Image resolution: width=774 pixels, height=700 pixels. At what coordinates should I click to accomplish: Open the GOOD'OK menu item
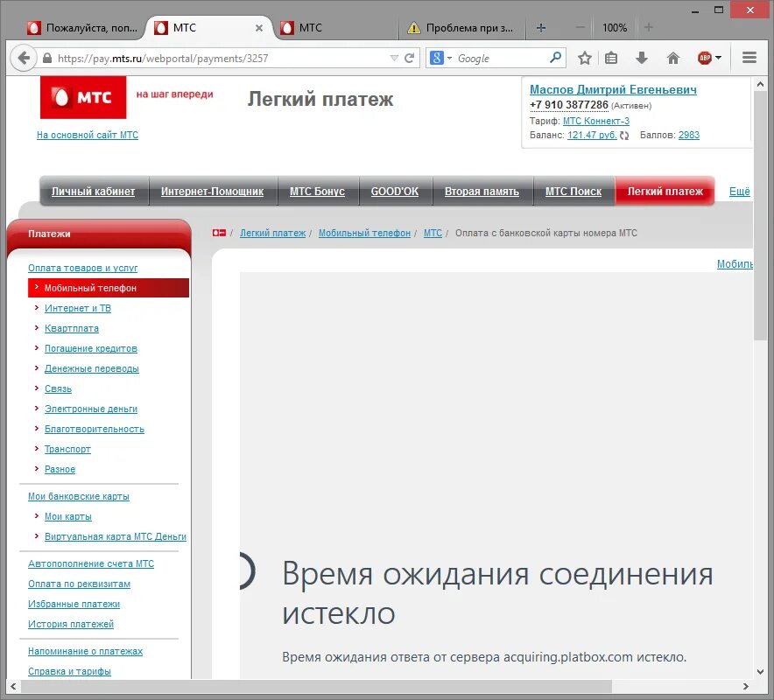[x=395, y=192]
